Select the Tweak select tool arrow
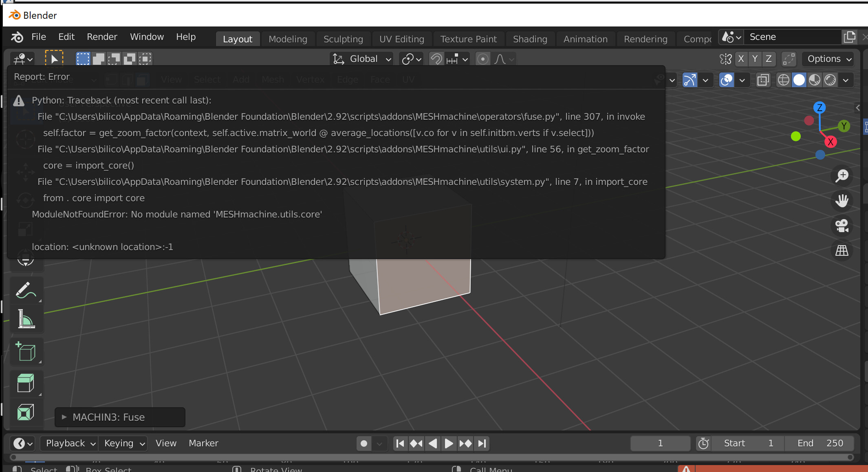The height and width of the screenshot is (472, 868). (x=54, y=59)
